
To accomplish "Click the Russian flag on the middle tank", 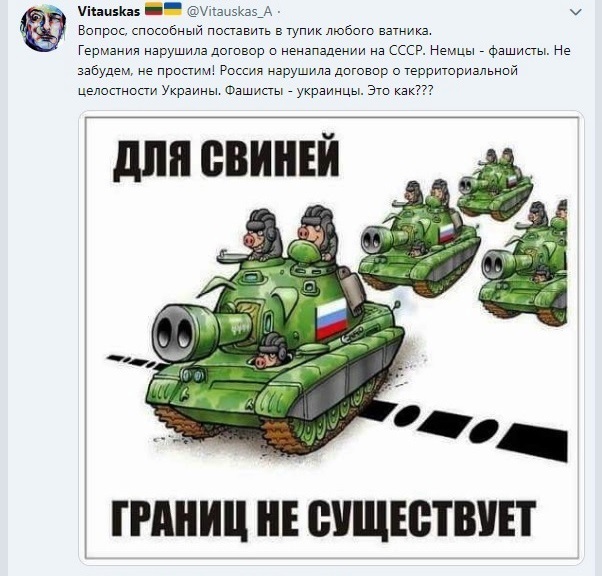I will 447,233.
